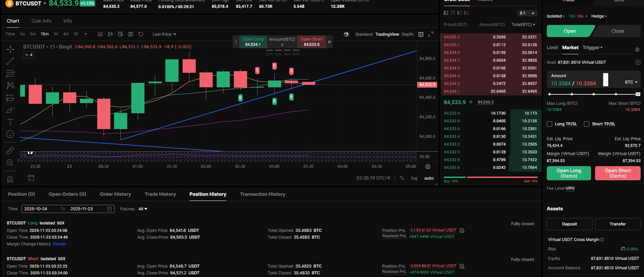Open the emoji icons tool
644x277 pixels.
point(10,134)
